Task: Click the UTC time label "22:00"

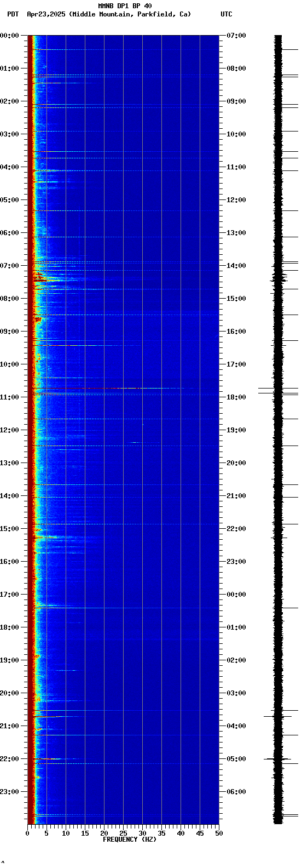Action: 236,529
